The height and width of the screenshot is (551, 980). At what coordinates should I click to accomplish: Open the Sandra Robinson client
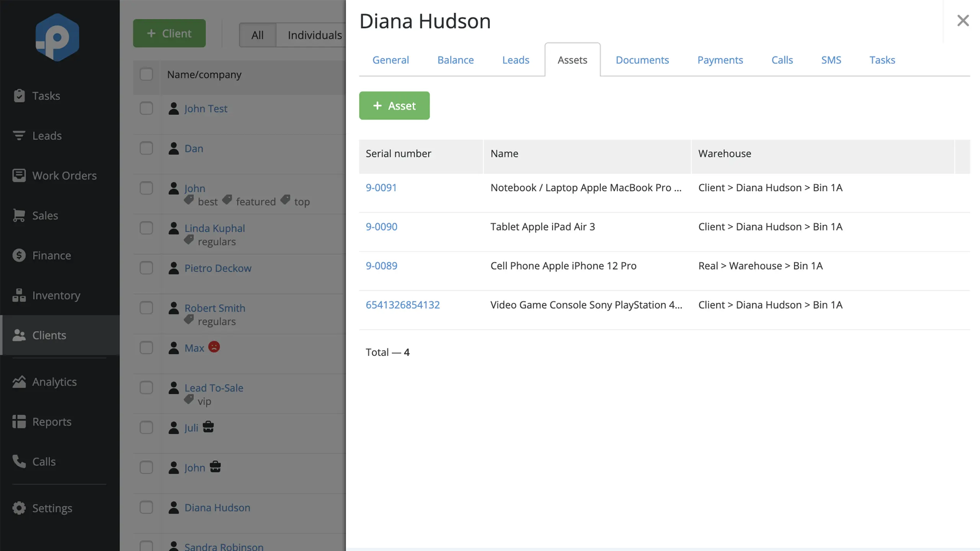coord(224,546)
